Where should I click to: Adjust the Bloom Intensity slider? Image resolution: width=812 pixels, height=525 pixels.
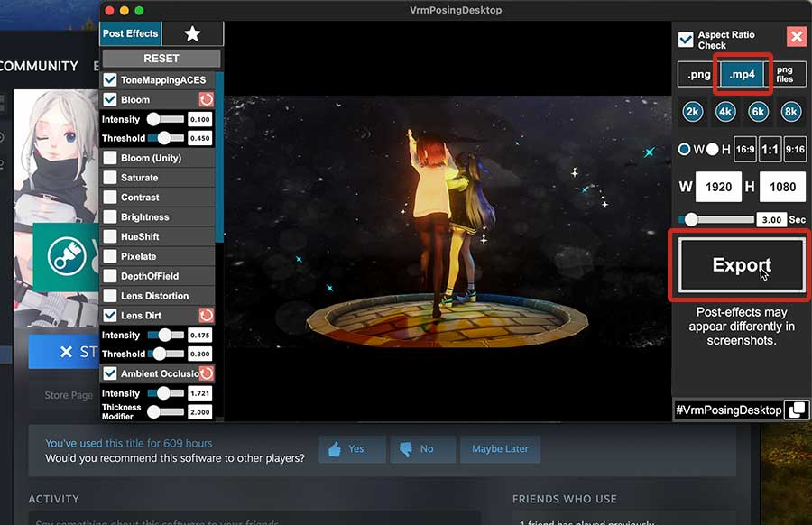click(x=165, y=120)
